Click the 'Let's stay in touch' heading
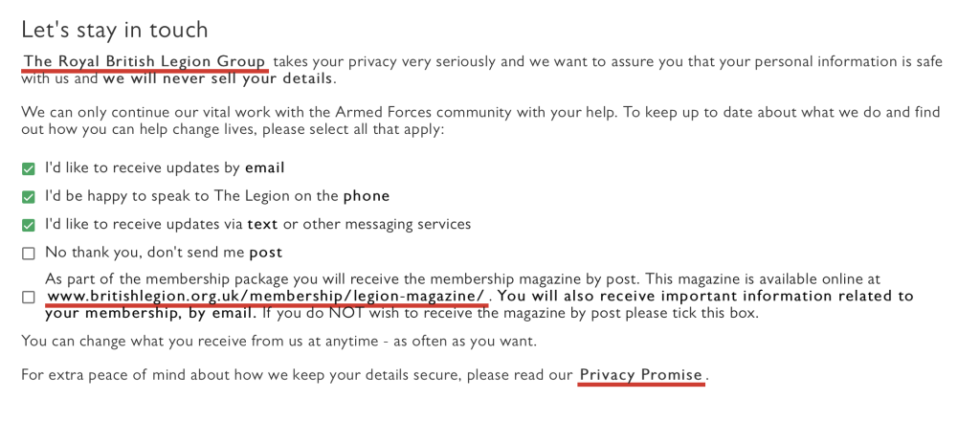Viewport: 980px width, 421px height. (x=115, y=31)
